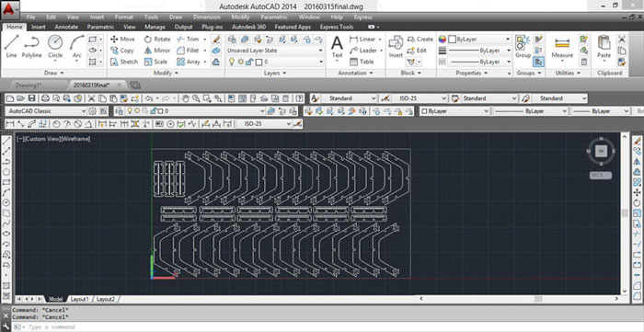Open AutoCAD Classic workspace dropdown

pyautogui.click(x=46, y=110)
